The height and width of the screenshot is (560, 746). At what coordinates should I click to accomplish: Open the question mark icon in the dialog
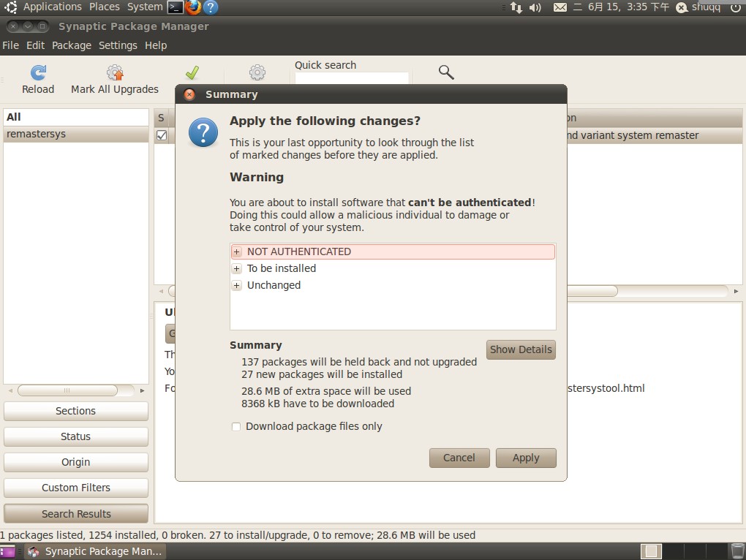[203, 133]
